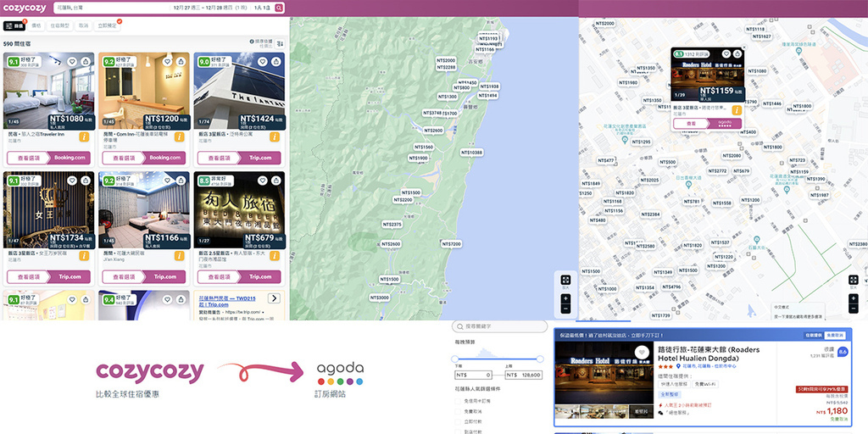Expand the terrain map to fullscreen
The width and height of the screenshot is (868, 434).
pos(565,280)
